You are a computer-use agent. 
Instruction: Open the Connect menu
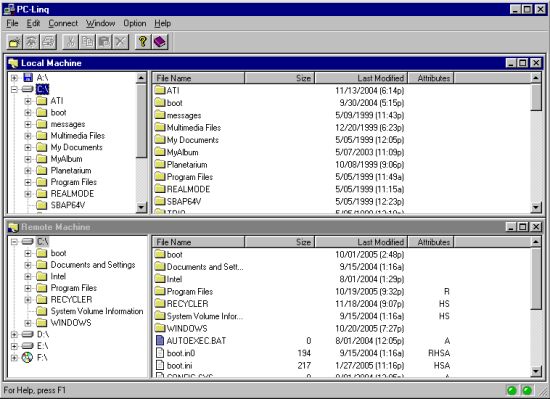coord(63,23)
